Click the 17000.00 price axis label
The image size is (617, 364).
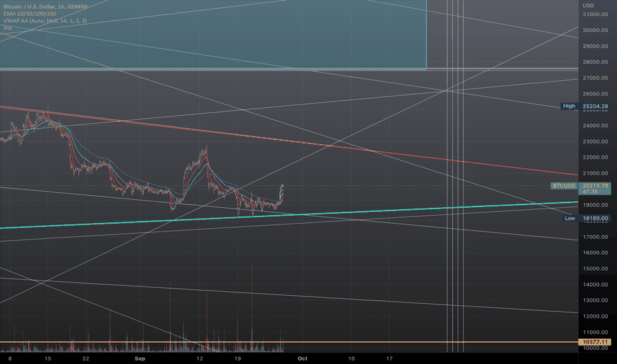[x=595, y=236]
